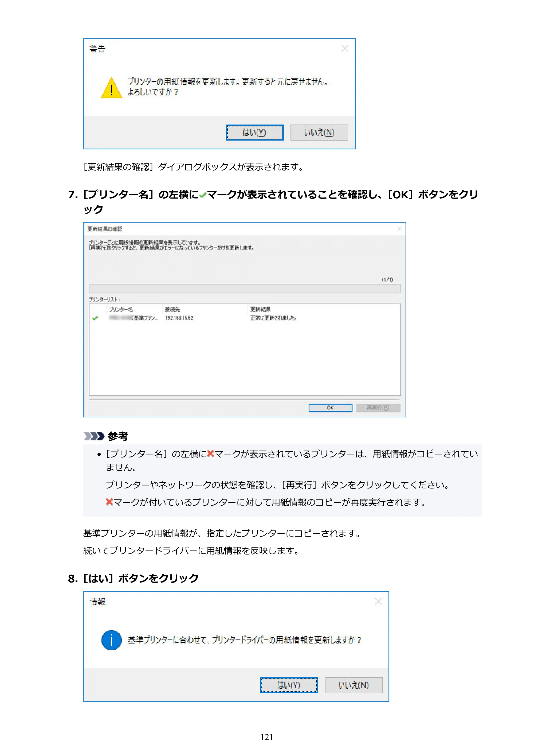Click the (1/1) progress counter
This screenshot has height=756, width=534.
[x=387, y=280]
